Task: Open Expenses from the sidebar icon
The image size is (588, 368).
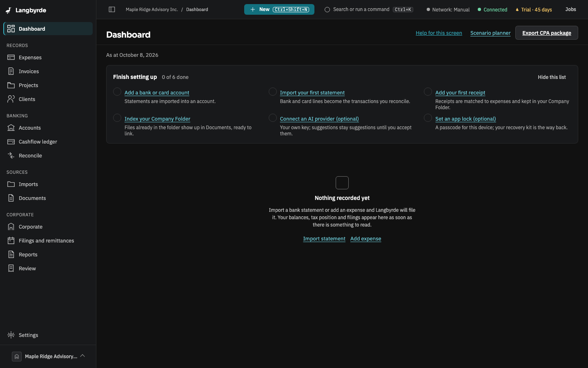Action: click(x=11, y=57)
